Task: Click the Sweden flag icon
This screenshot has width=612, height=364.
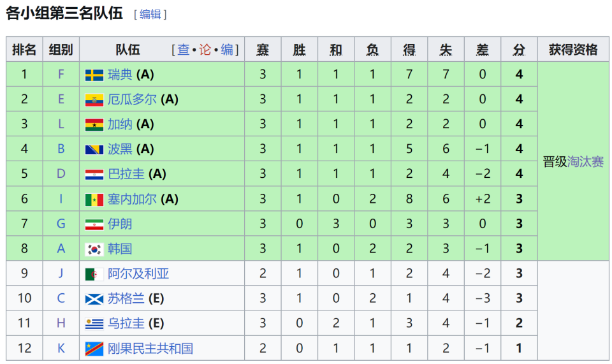Action: click(94, 75)
